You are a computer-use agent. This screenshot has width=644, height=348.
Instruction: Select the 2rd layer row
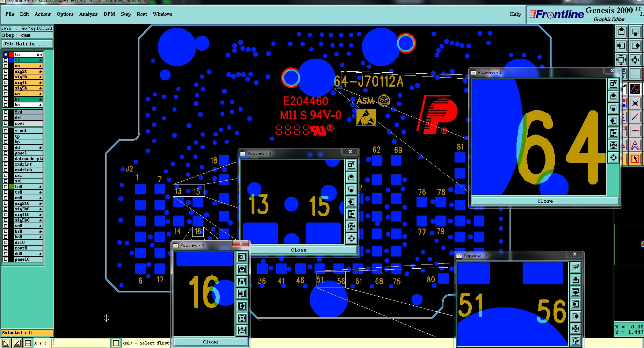[28, 112]
